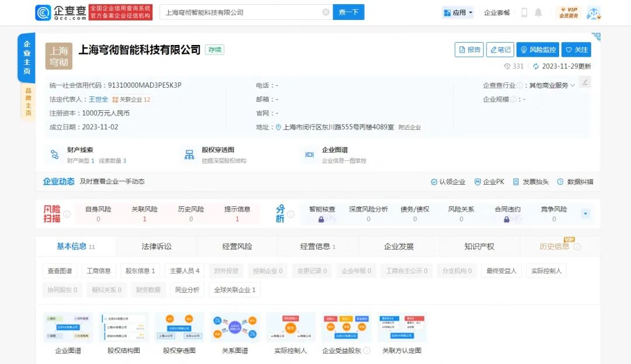
Task: Open 企业套餐 link
Action: 497,12
